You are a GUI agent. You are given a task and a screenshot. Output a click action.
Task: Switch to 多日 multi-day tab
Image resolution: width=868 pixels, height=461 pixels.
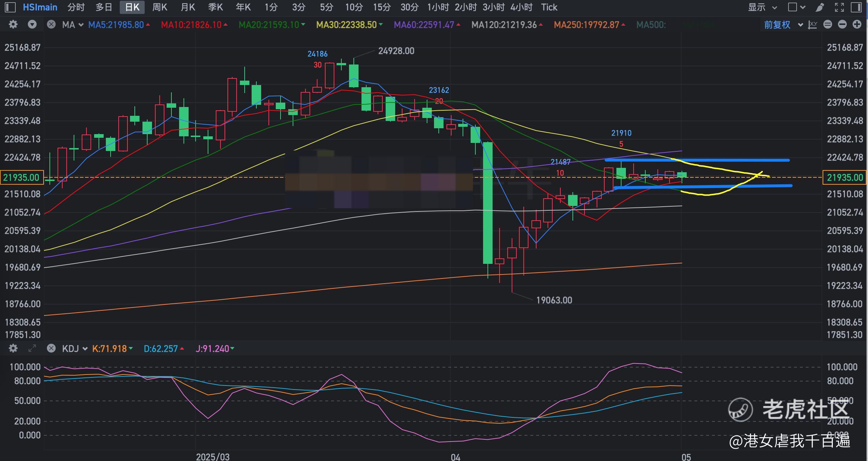(x=104, y=7)
